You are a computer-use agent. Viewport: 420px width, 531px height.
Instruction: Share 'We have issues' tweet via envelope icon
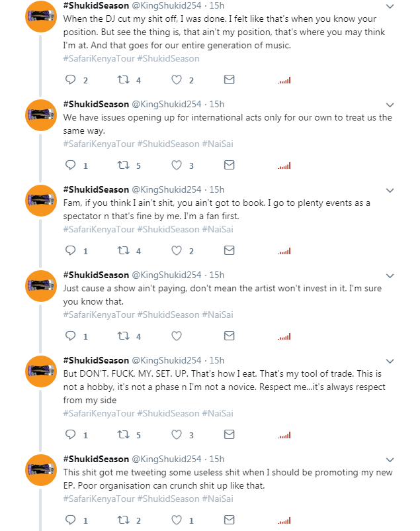coord(229,166)
